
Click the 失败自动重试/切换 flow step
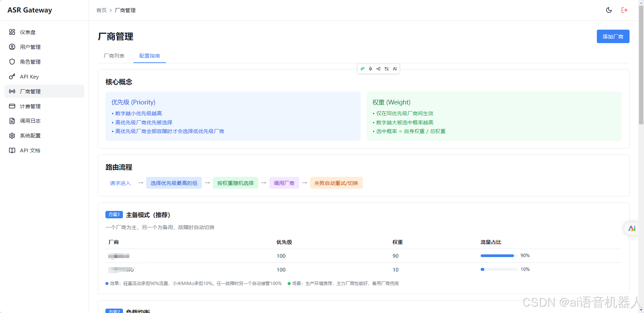click(x=336, y=183)
